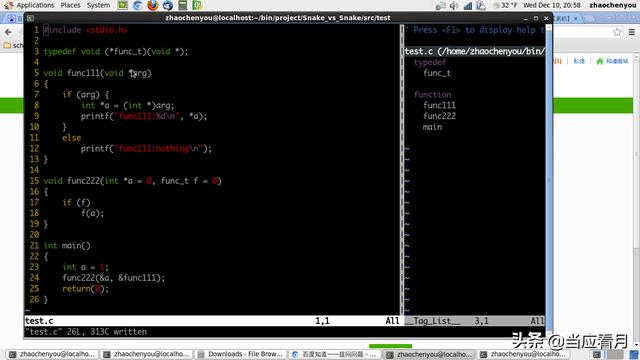Select func222 in the tag list
Screen dimensions: 640x360
[439, 116]
